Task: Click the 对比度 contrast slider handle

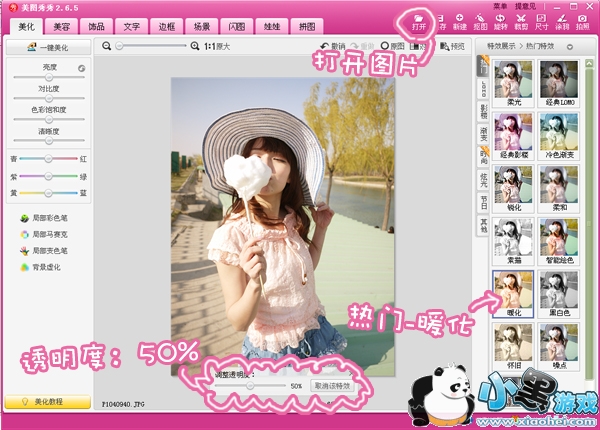Action: 49,98
